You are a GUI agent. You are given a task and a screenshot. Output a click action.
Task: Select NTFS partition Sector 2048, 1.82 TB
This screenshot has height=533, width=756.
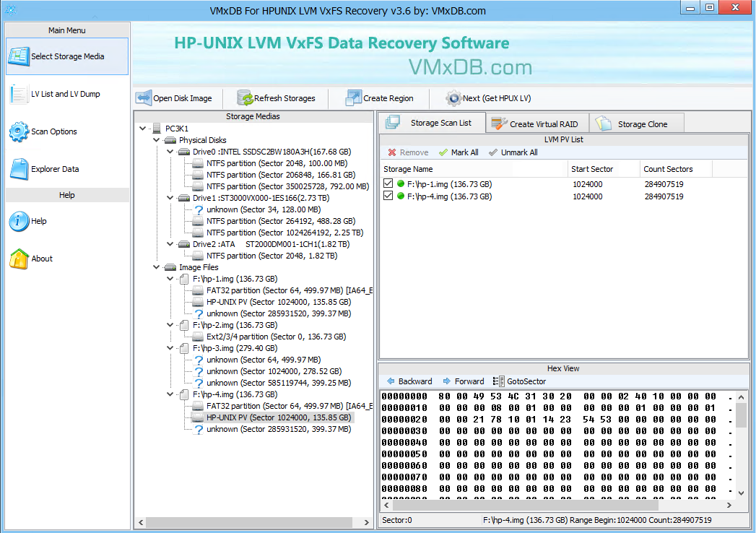(272, 256)
